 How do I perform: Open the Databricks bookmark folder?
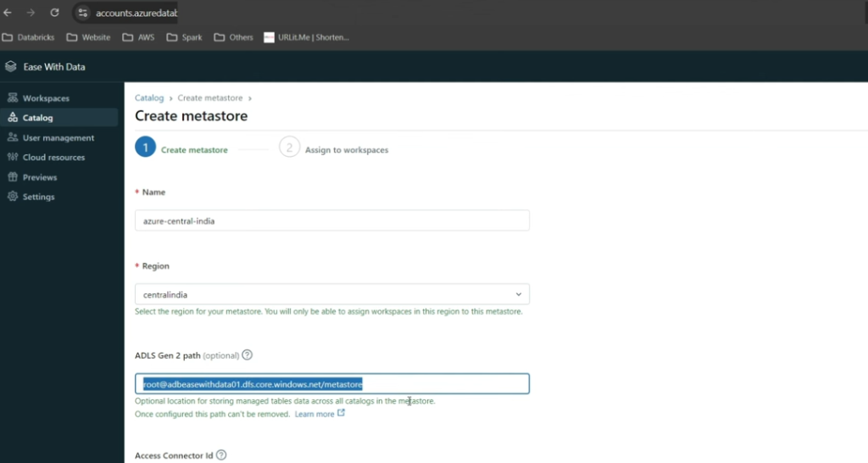(x=28, y=37)
